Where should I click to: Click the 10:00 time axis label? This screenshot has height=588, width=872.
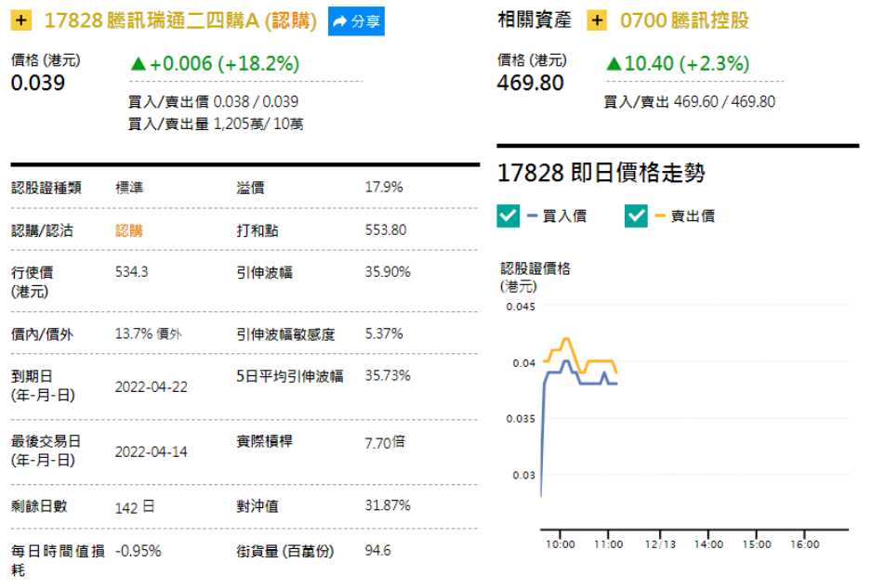560,544
